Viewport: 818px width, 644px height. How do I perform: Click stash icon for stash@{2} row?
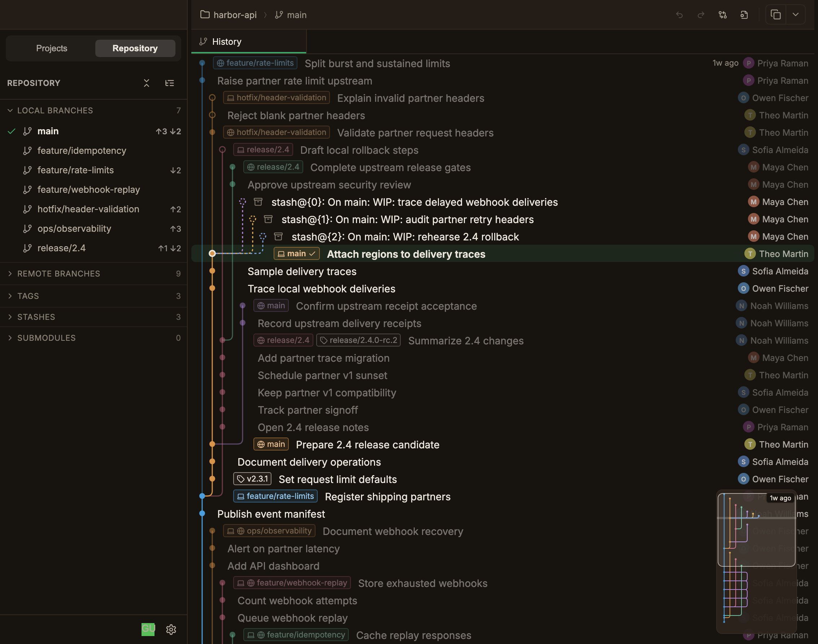coord(278,237)
